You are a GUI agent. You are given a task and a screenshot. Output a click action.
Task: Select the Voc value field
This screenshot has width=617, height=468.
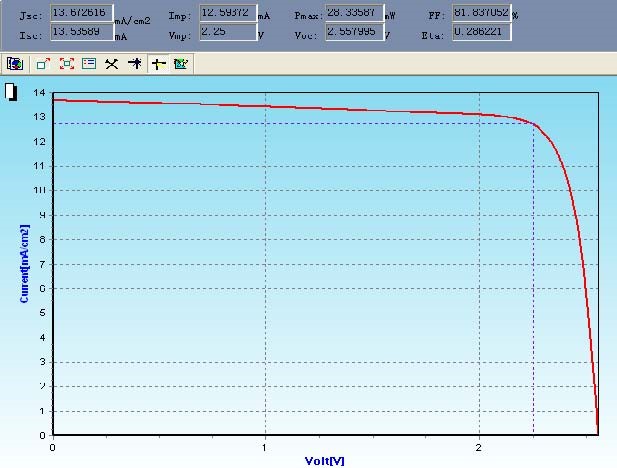[x=354, y=32]
